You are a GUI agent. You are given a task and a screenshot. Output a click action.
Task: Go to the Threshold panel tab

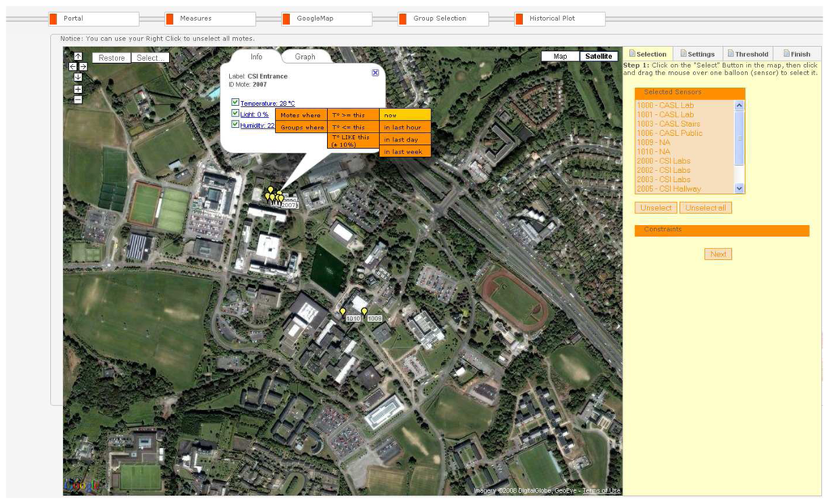(x=748, y=54)
